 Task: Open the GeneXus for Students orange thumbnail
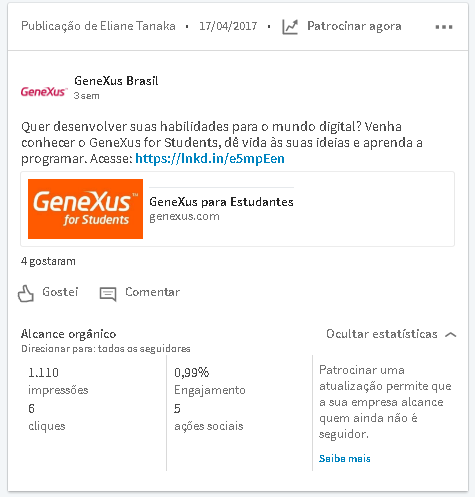[x=85, y=209]
